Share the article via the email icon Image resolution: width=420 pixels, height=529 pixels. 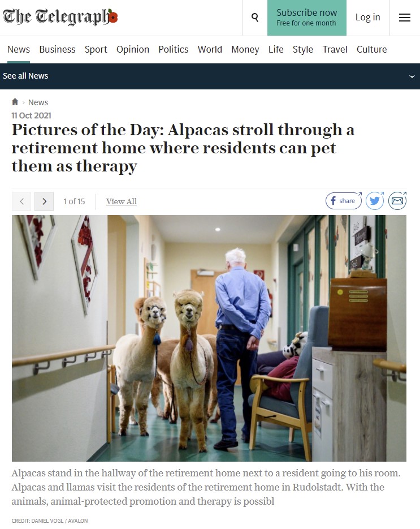(x=397, y=201)
